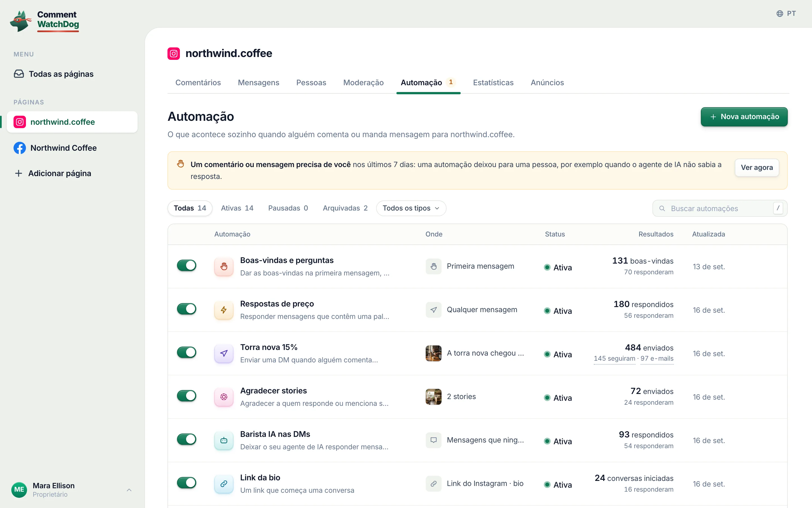Click the robot icon of Barista IA nas DMs
The image size is (812, 508).
coord(224,440)
